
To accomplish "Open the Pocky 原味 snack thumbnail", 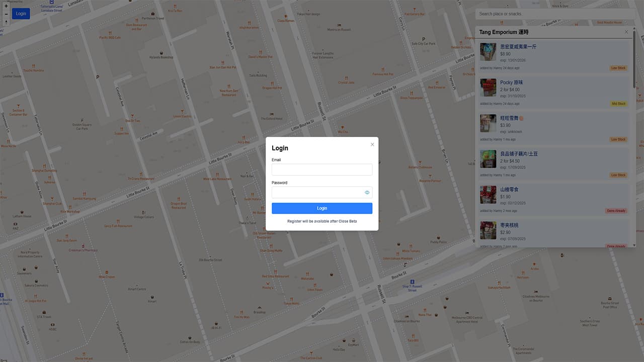I will point(488,87).
